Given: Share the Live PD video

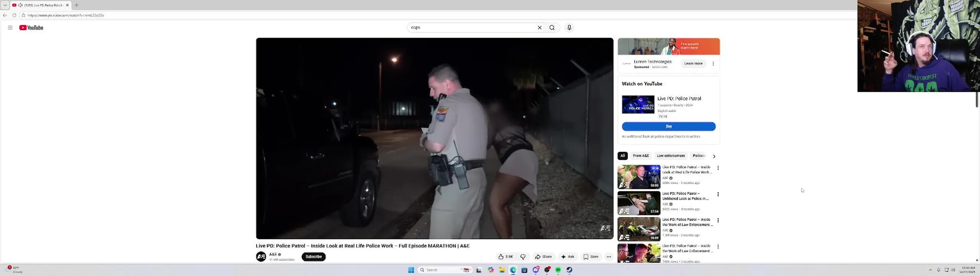Looking at the screenshot, I should (x=544, y=257).
